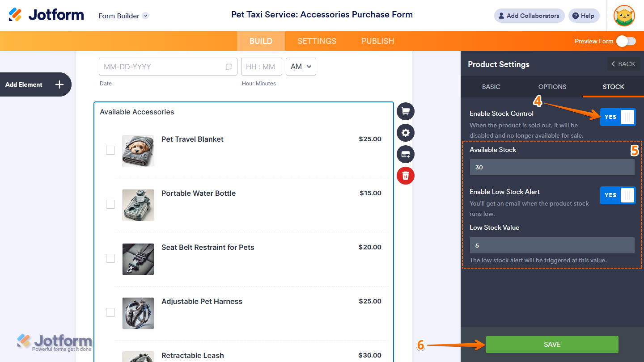
Task: Disable the Low Stock Alert toggle
Action: pos(618,195)
